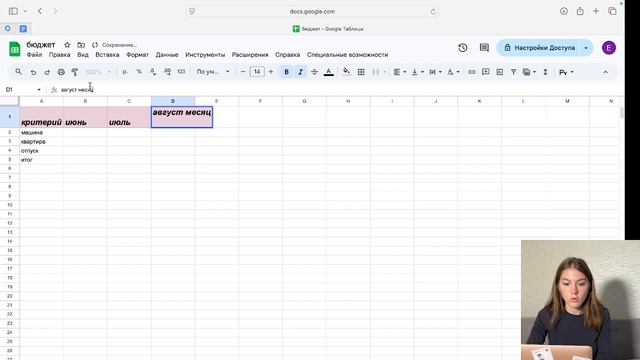Image resolution: width=640 pixels, height=360 pixels.
Task: Insert a comment from toolbar
Action: point(485,72)
